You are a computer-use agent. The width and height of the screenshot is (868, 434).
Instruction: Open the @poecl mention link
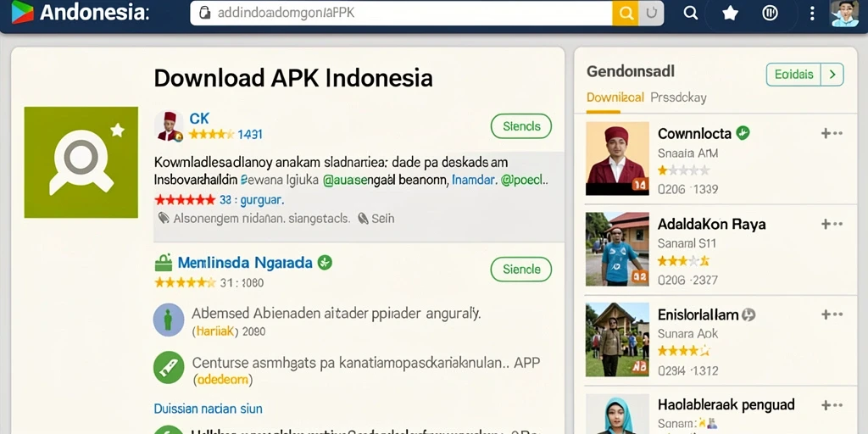524,180
